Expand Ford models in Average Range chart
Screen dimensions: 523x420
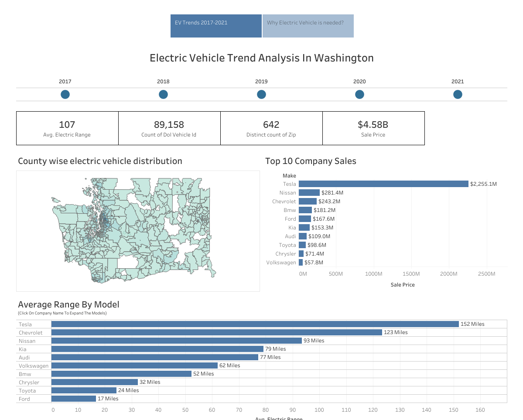tap(24, 399)
